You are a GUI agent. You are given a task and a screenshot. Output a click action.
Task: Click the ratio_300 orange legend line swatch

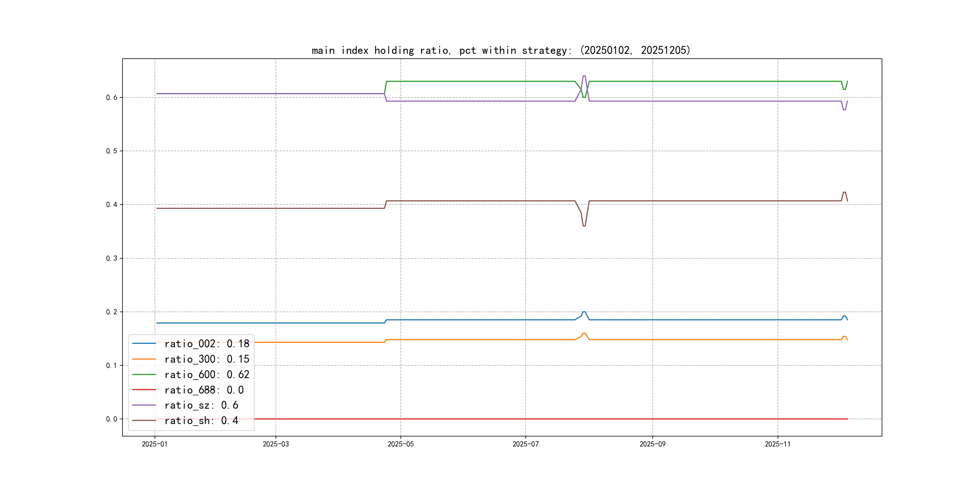144,359
